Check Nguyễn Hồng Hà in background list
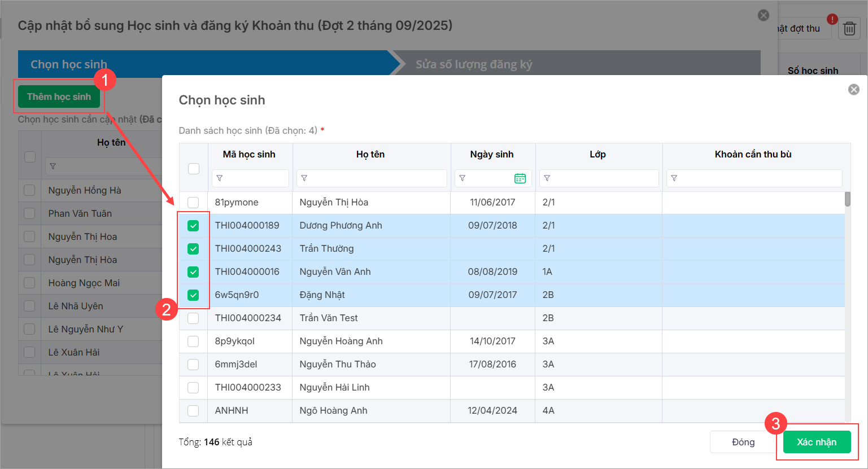Screen dimensions: 868x469 29,191
